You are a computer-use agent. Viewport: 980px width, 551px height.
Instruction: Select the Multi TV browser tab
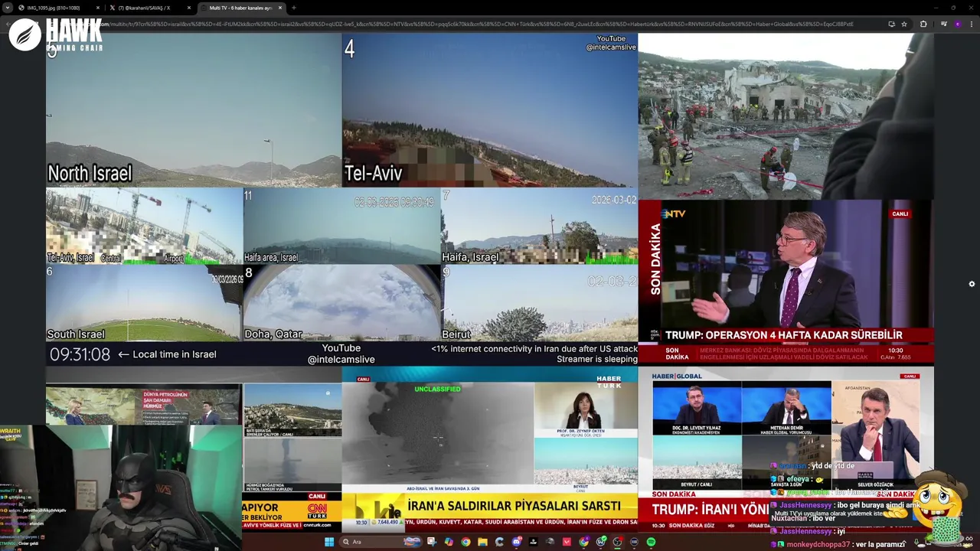coord(240,8)
